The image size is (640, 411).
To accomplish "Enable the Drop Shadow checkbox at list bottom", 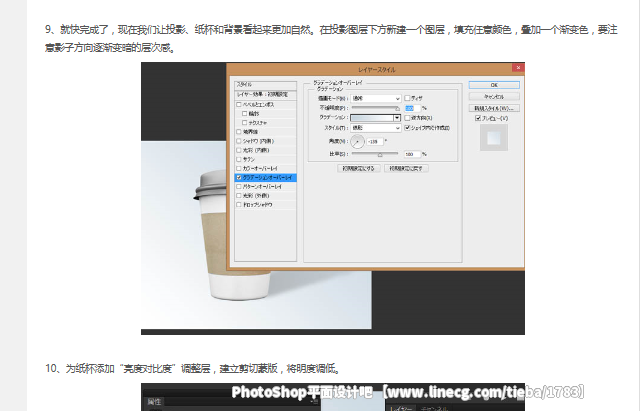I will pyautogui.click(x=237, y=203).
